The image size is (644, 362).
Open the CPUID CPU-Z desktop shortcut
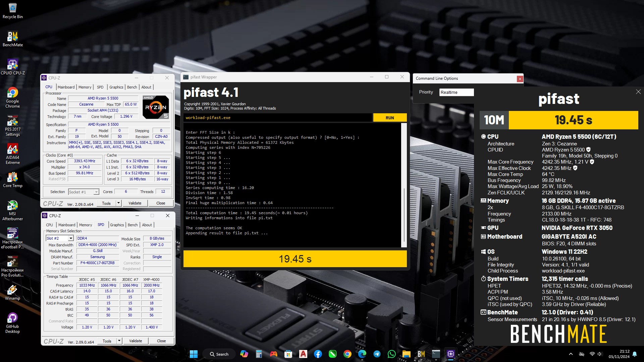(12, 67)
